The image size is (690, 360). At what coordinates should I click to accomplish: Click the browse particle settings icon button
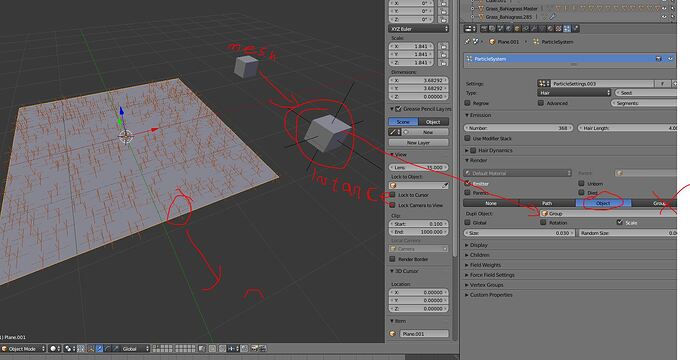tap(544, 83)
